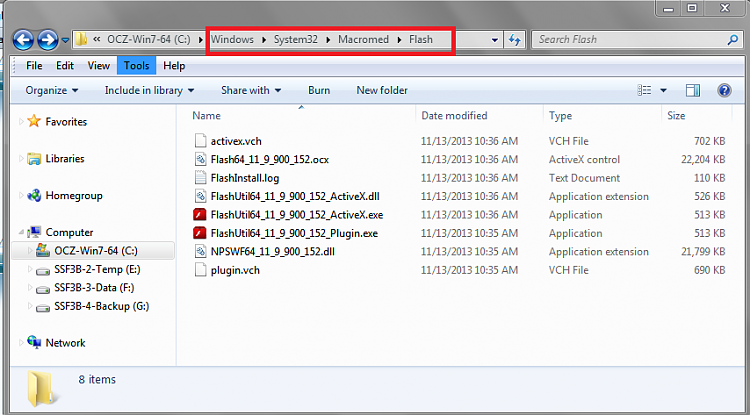The width and height of the screenshot is (750, 415).
Task: Open the Share with dropdown
Action: (x=251, y=90)
